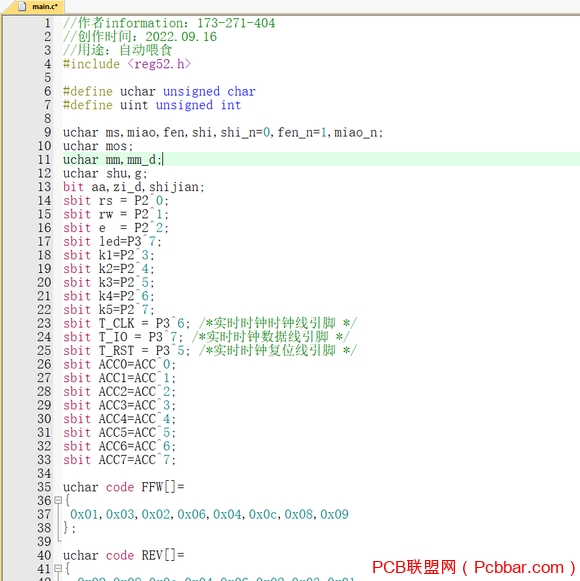Place cursor in 'uchar mm,mm_d;' line
Screen dimensions: 580x581
[x=113, y=160]
